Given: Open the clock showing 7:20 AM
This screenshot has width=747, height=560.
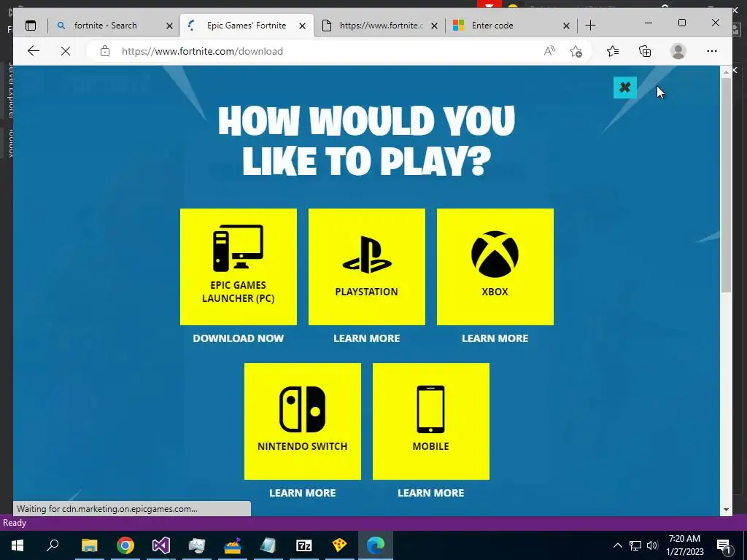Looking at the screenshot, I should pos(684,545).
